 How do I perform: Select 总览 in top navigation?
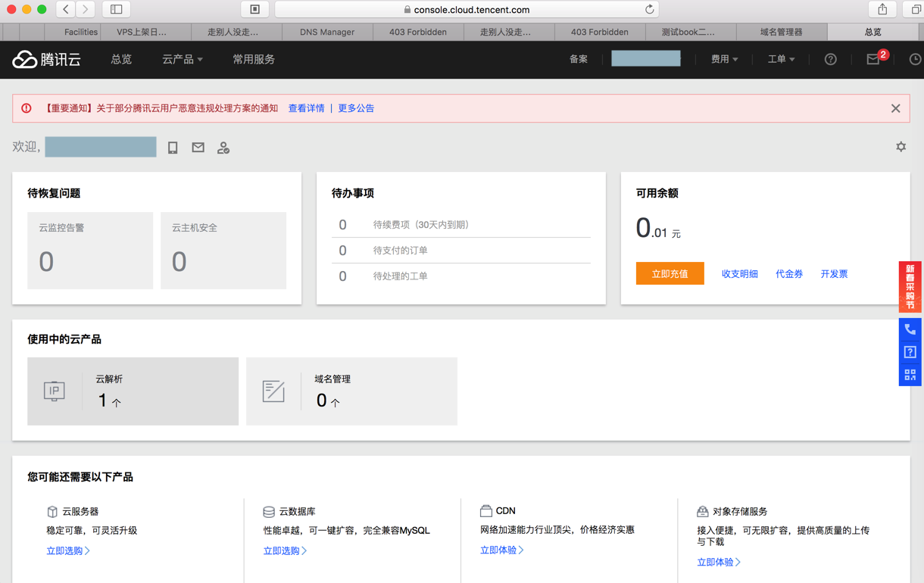click(x=121, y=59)
